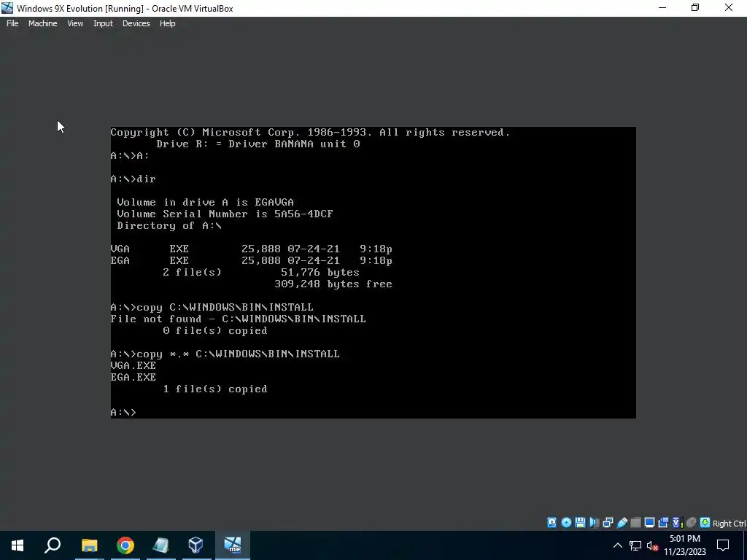Click the shared folders status icon
The image size is (747, 560).
click(x=635, y=522)
